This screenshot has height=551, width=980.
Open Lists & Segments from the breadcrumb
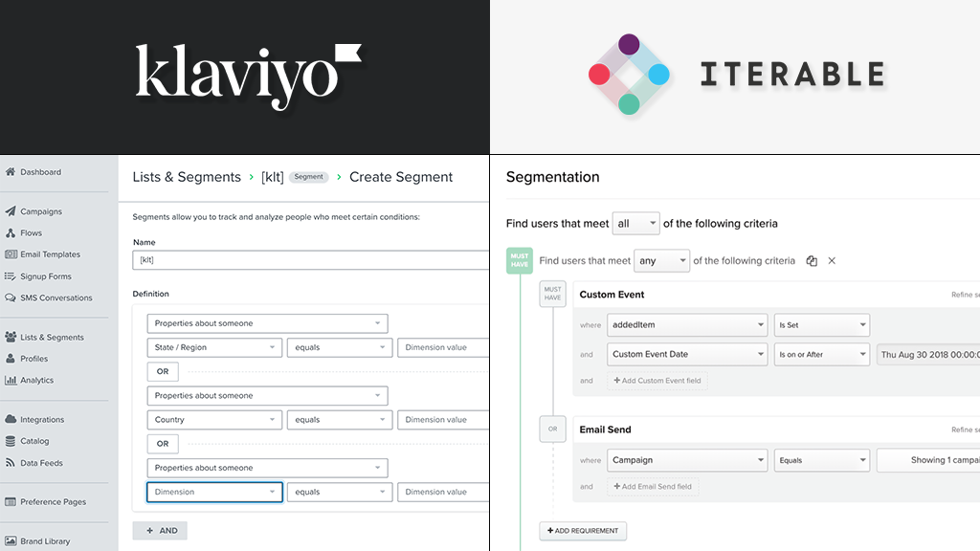click(x=187, y=177)
